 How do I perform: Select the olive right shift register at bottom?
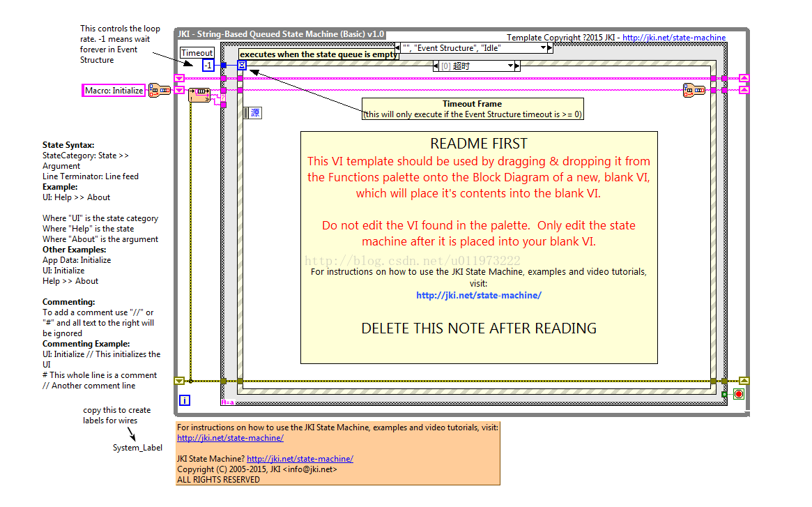point(744,381)
